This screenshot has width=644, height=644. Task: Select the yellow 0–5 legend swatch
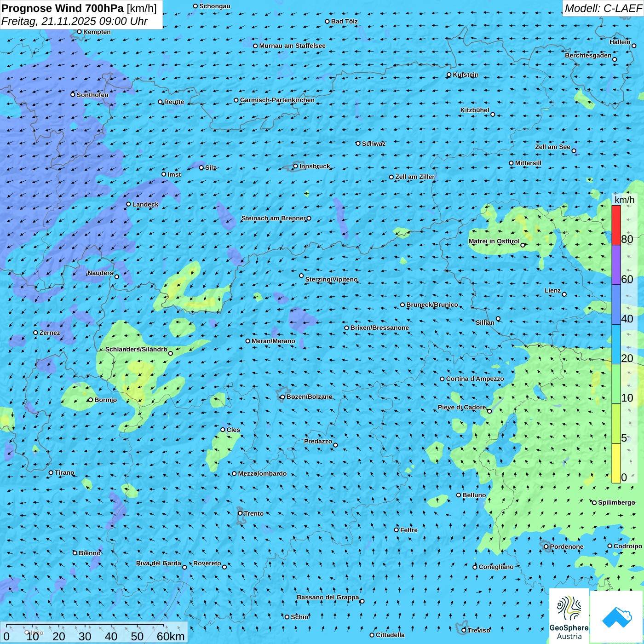616,463
